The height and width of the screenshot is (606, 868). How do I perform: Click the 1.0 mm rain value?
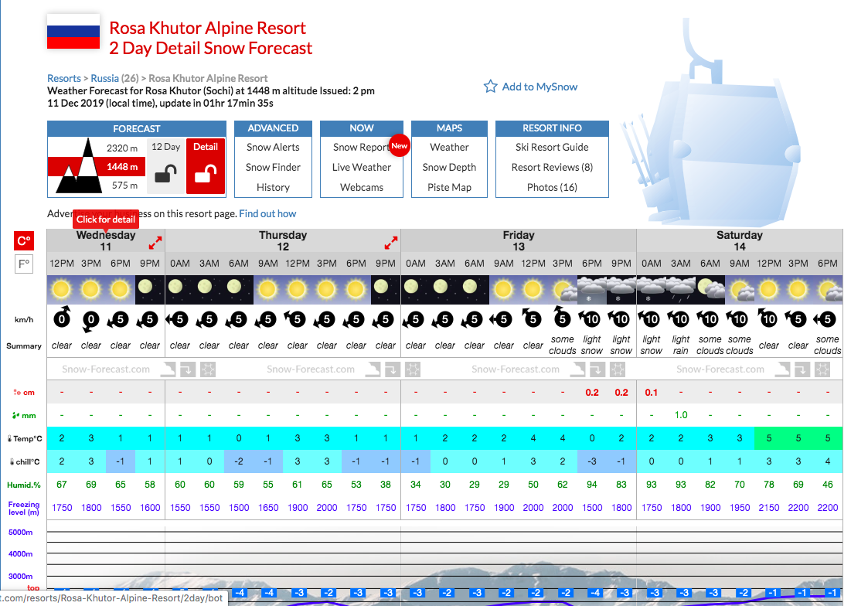(x=681, y=415)
